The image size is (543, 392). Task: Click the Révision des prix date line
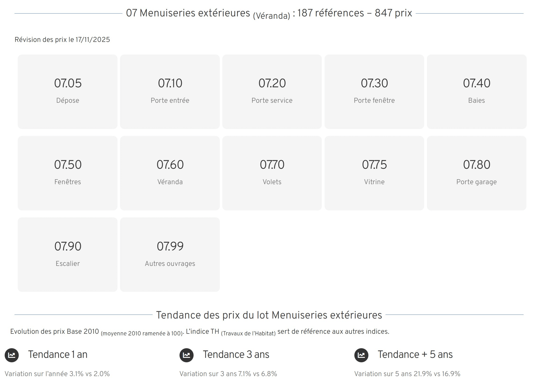point(62,40)
